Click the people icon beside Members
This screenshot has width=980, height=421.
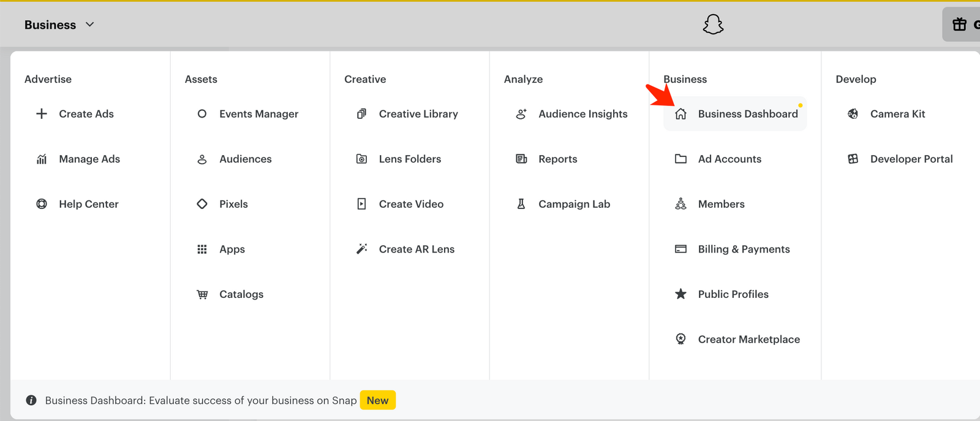(x=681, y=204)
